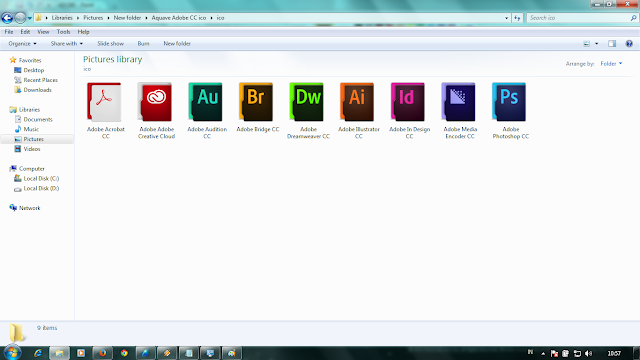Viewport: 640px width, 360px height.
Task: Click the Action Center flag tray icon
Action: point(554,353)
